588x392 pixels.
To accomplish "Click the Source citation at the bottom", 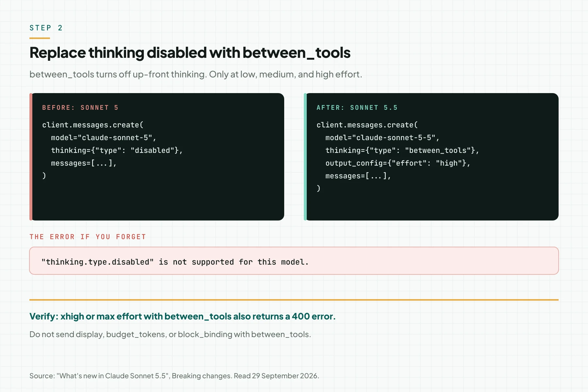I will 174,376.
